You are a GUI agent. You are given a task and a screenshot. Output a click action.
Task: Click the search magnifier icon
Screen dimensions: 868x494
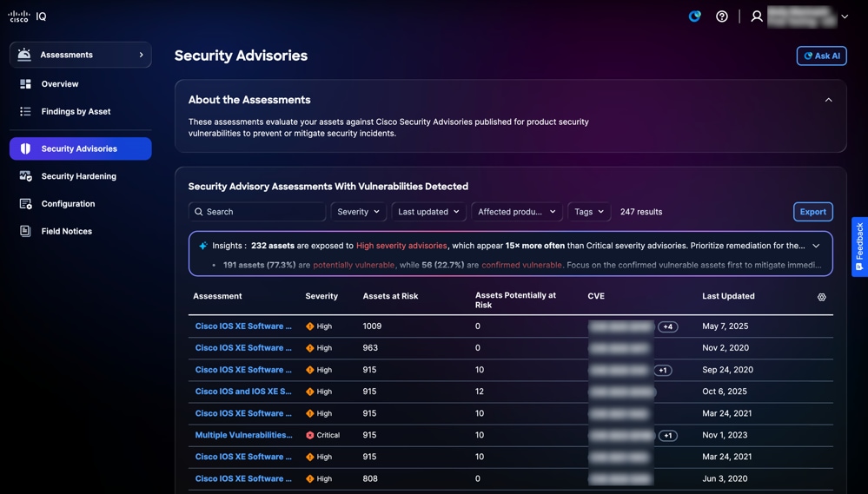tap(199, 212)
